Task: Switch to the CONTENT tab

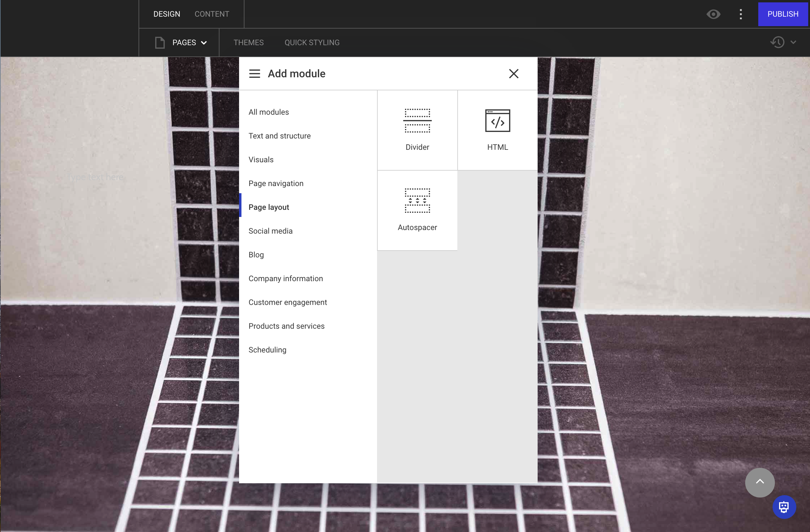Action: pos(212,14)
